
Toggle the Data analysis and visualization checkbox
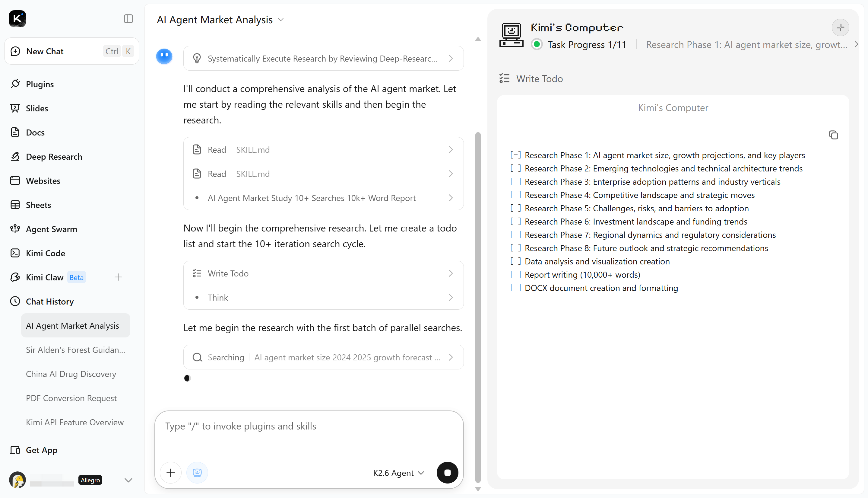tap(516, 261)
